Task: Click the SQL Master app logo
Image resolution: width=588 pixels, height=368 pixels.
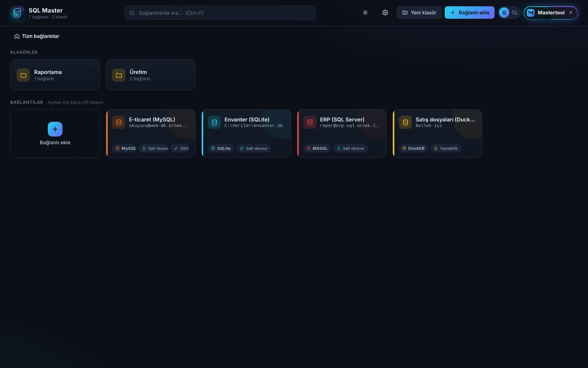Action: (17, 13)
